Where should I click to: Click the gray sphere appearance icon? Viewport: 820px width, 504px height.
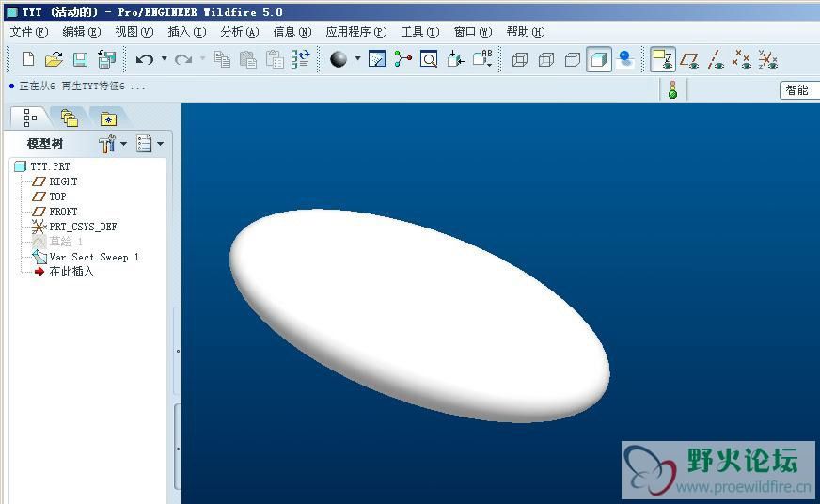tap(339, 59)
